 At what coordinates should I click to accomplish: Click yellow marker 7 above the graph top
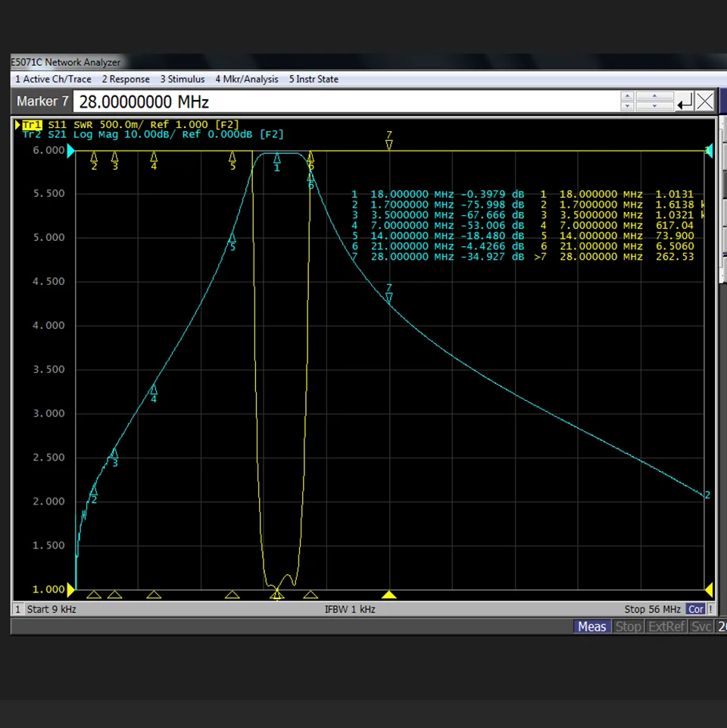pos(389,140)
